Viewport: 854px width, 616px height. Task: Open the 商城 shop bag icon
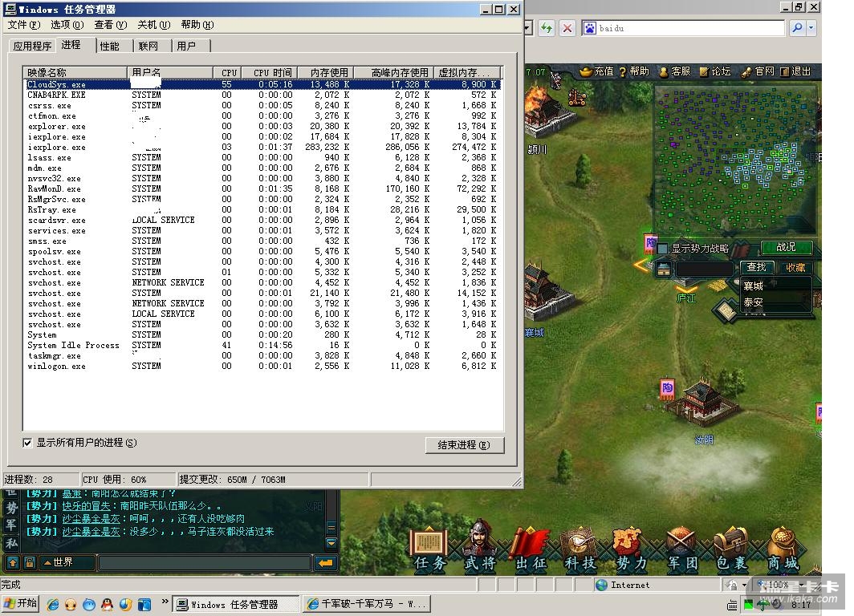783,549
